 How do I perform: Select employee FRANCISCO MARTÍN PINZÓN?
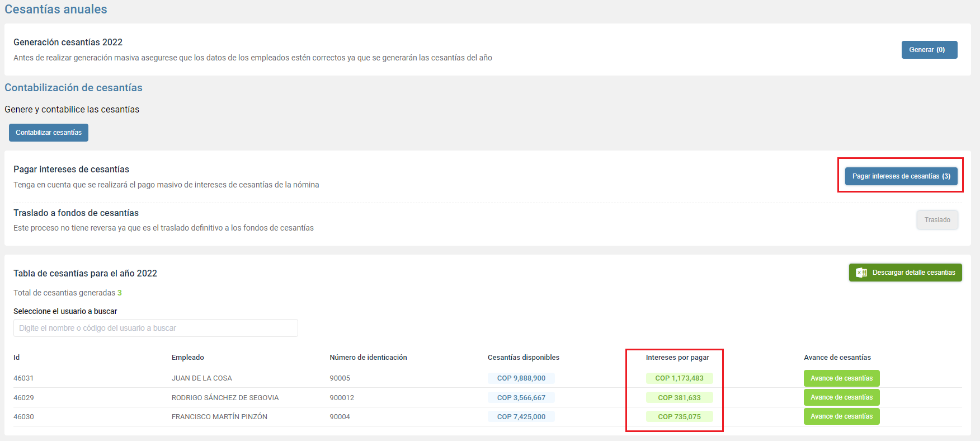[x=219, y=417]
